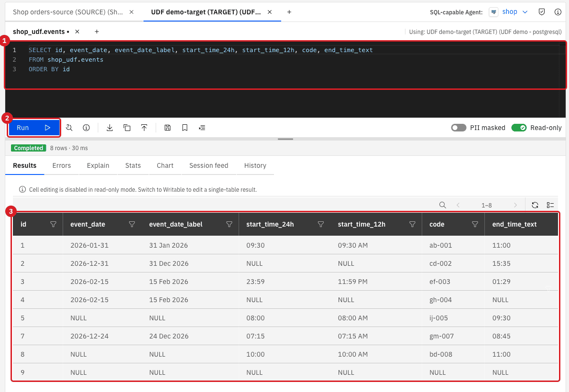This screenshot has height=392, width=569.
Task: Search within results using magnifier icon
Action: point(442,205)
